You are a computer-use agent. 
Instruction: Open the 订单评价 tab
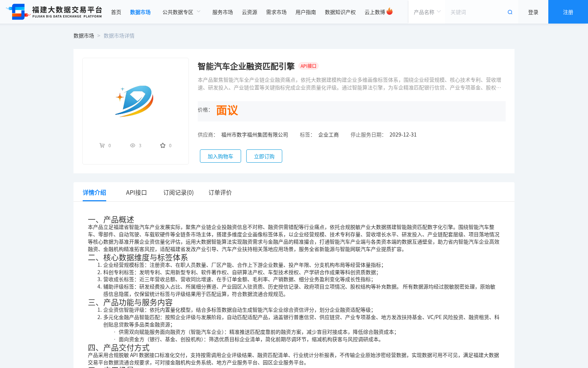pos(220,192)
